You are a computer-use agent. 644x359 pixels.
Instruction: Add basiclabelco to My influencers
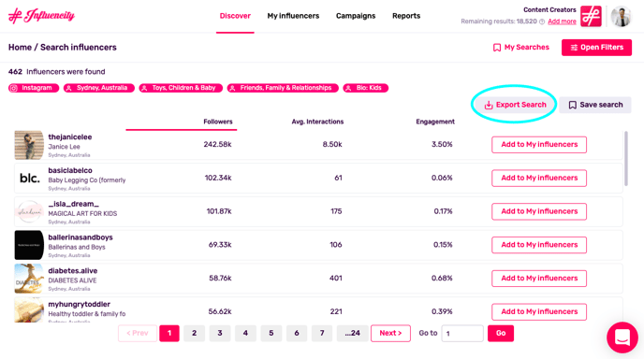click(x=539, y=178)
